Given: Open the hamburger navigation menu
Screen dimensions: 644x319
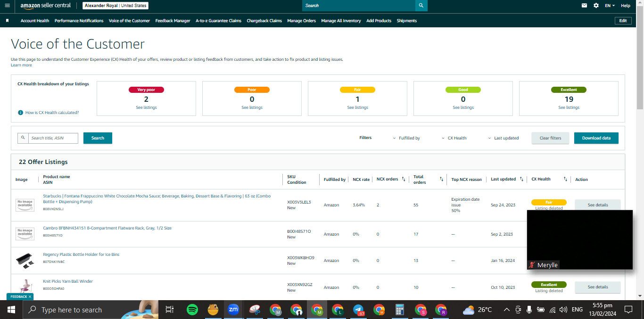Looking at the screenshot, I should point(7,6).
